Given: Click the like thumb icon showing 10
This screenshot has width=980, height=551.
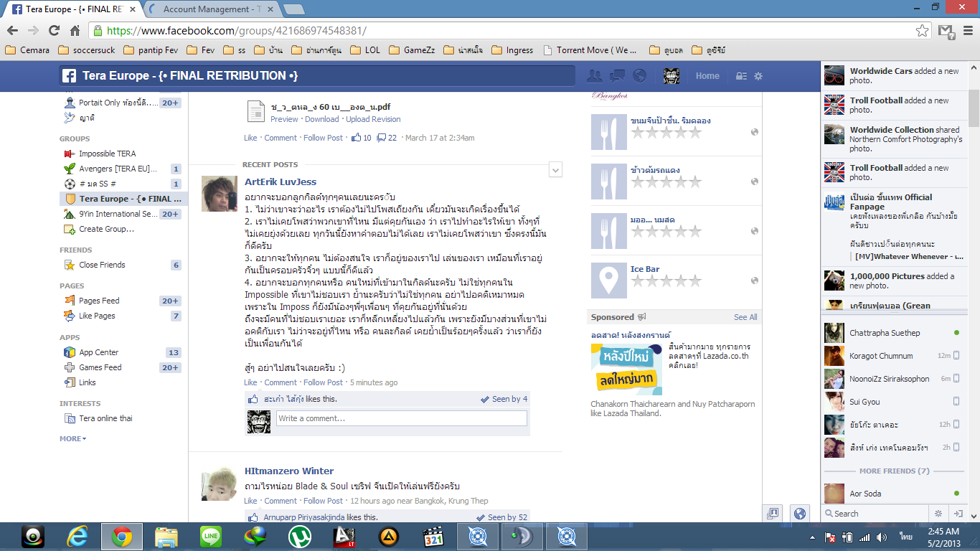Looking at the screenshot, I should pos(356,138).
